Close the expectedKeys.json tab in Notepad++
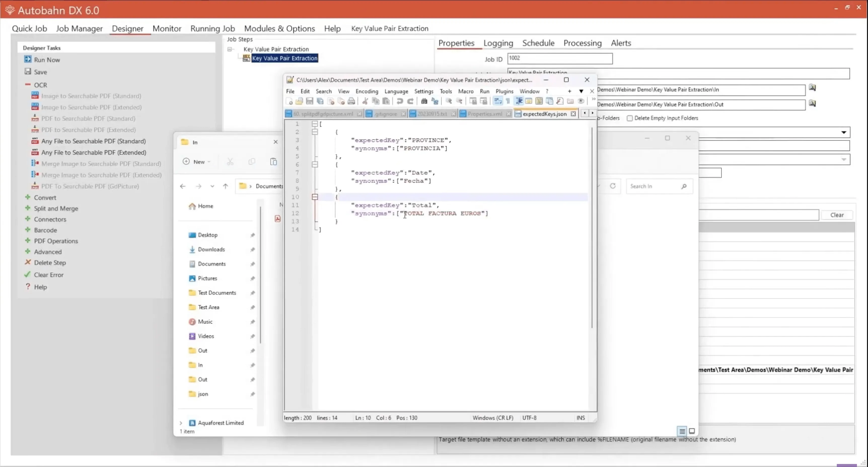 point(573,114)
